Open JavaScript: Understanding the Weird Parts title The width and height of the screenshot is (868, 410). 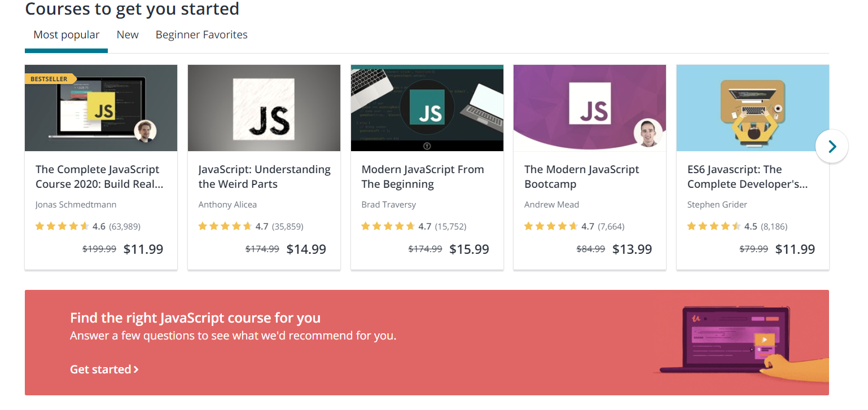click(x=264, y=177)
